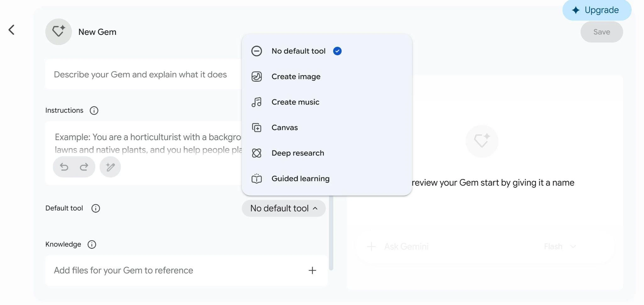Click the Guided learning book icon
Image resolution: width=644 pixels, height=305 pixels.
click(257, 178)
